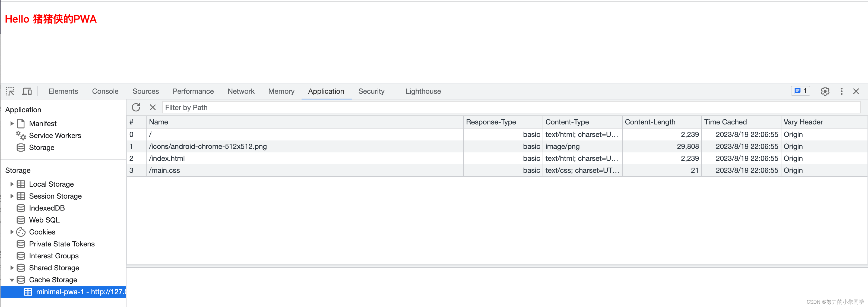Viewport: 868px width, 307px height.
Task: Click the Application tab in DevTools
Action: pos(326,91)
